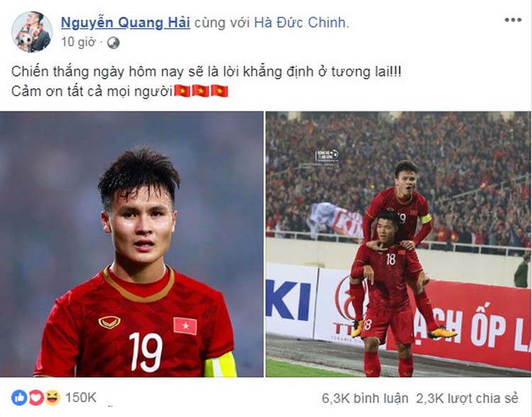Viewport: 532px width, 417px height.
Task: Click the globe public privacy icon
Action: point(113,43)
